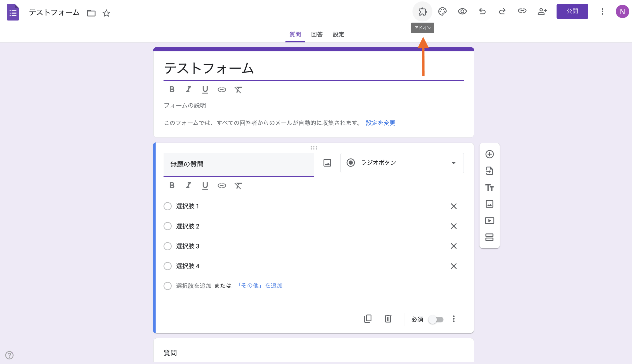This screenshot has height=364, width=632.
Task: Preview the form with the eye icon
Action: (462, 11)
